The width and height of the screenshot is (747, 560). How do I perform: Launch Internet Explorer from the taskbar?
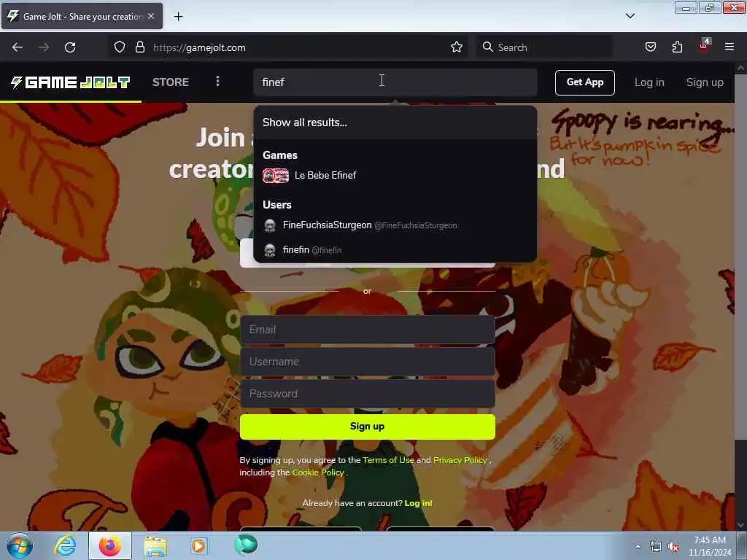[65, 545]
